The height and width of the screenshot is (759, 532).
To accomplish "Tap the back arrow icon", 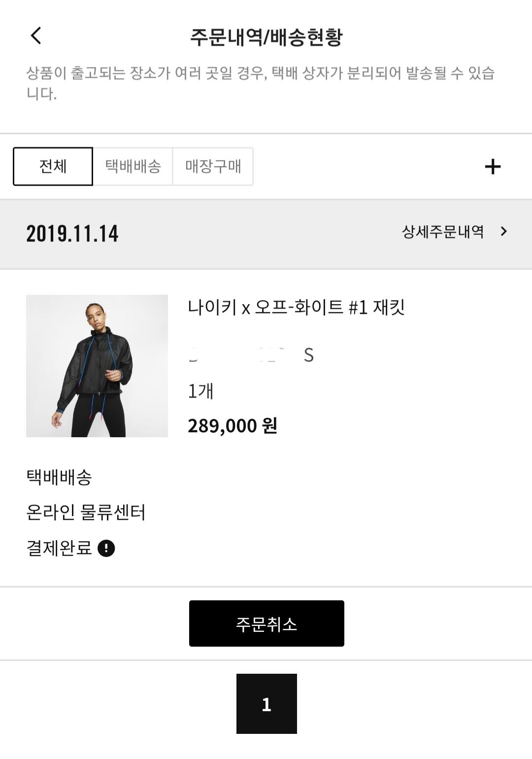I will pyautogui.click(x=36, y=35).
